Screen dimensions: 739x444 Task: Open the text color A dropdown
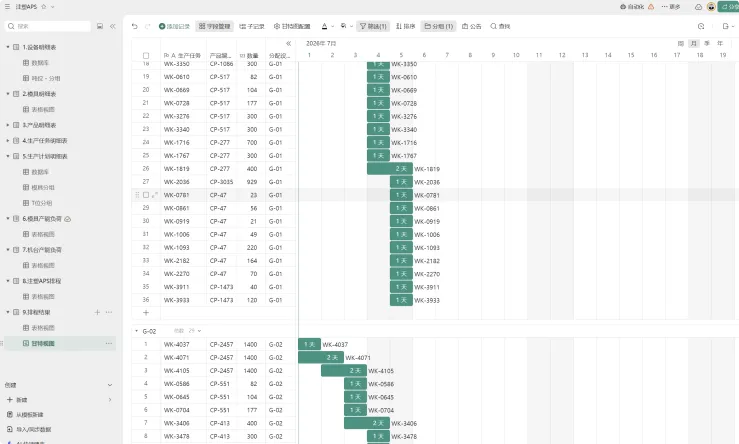coord(328,26)
